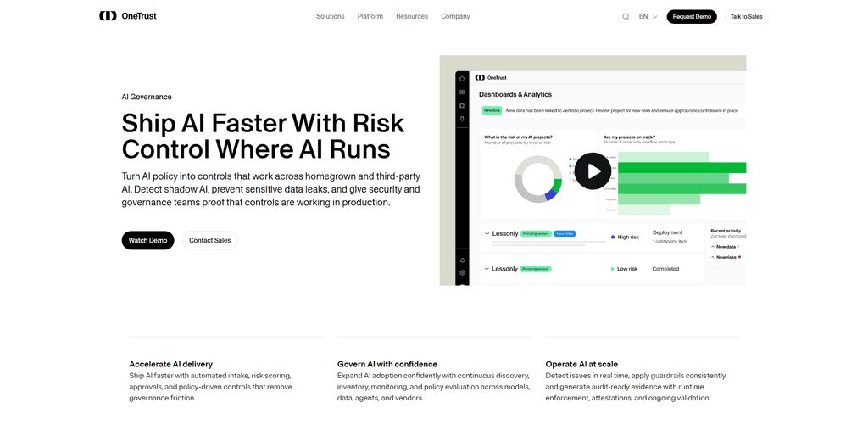Expand the Lessonly High risk row chevron

click(487, 234)
